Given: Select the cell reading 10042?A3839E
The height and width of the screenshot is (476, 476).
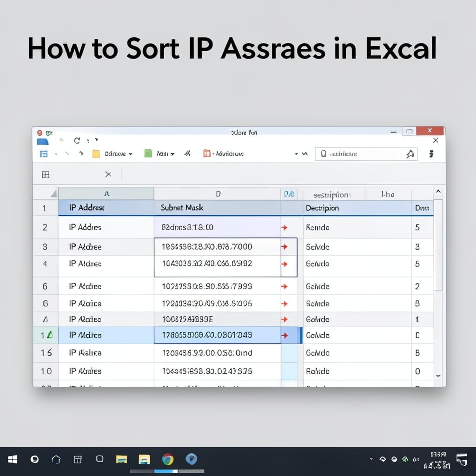Looking at the screenshot, I should (218, 319).
